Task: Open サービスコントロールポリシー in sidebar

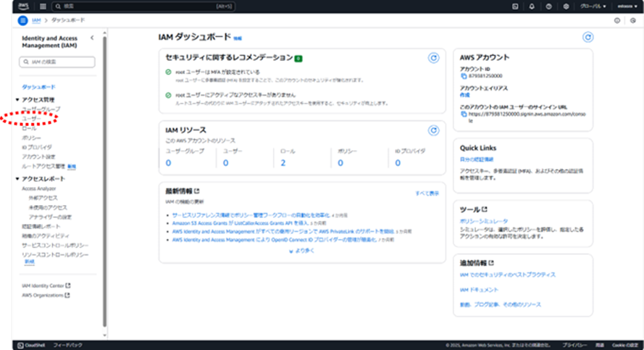Action: pos(55,245)
